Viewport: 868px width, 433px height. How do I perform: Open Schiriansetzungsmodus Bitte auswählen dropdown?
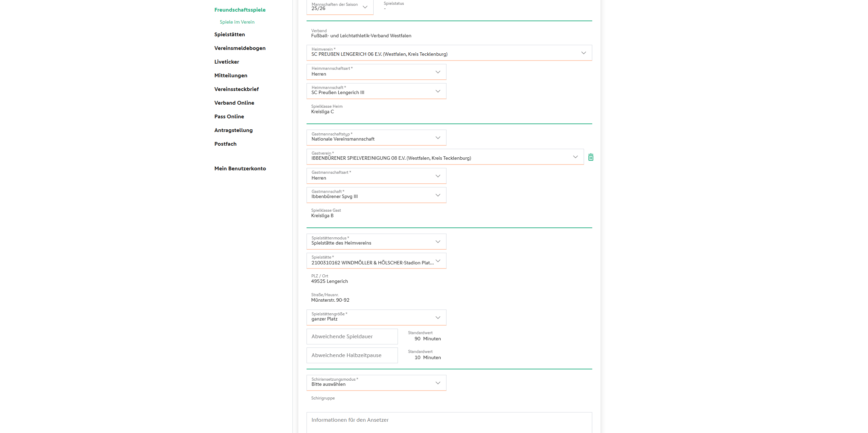[376, 383]
